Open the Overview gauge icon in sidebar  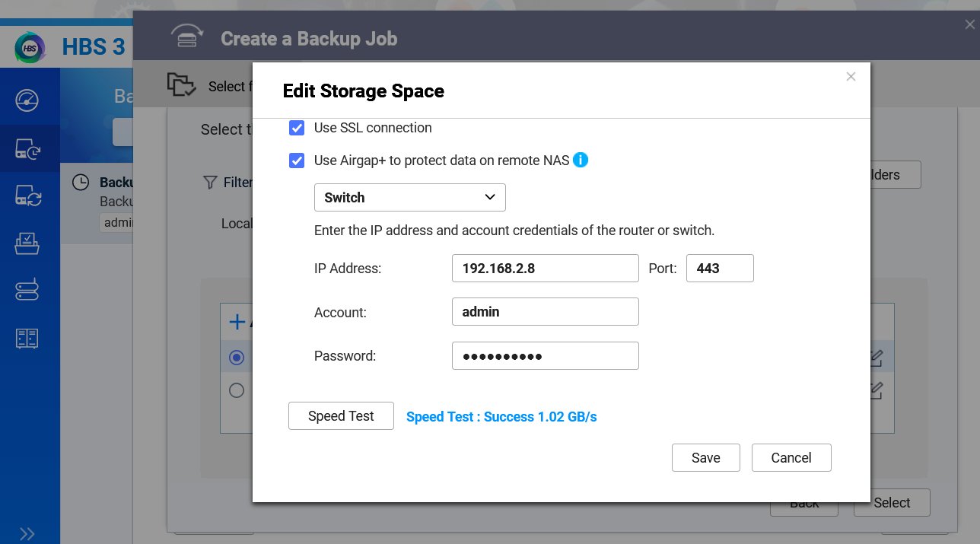[x=27, y=100]
